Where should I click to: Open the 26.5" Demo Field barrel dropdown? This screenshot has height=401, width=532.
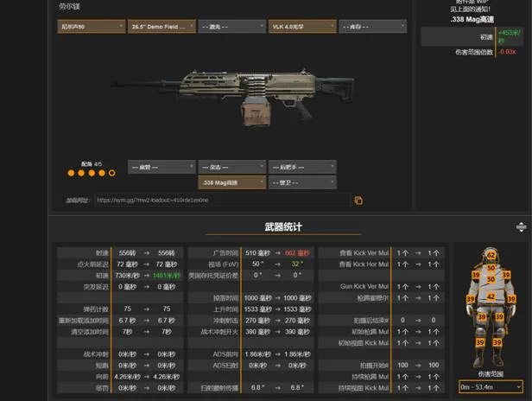point(161,27)
